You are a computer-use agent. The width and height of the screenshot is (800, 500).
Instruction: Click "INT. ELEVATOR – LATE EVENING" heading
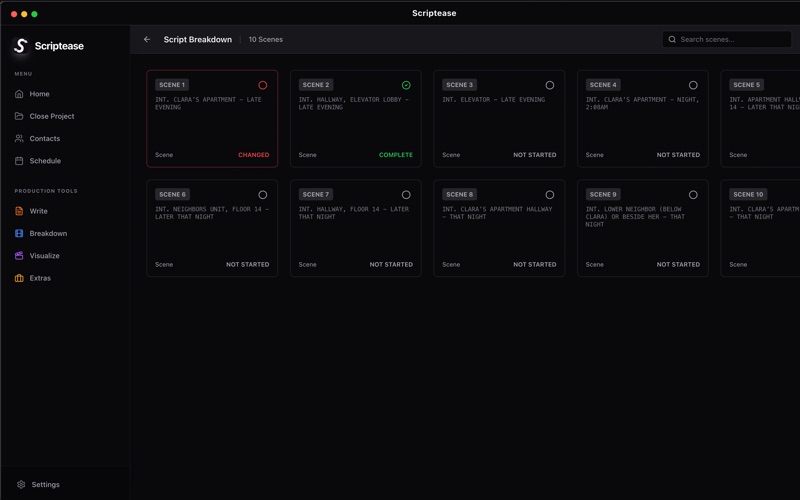coord(493,99)
